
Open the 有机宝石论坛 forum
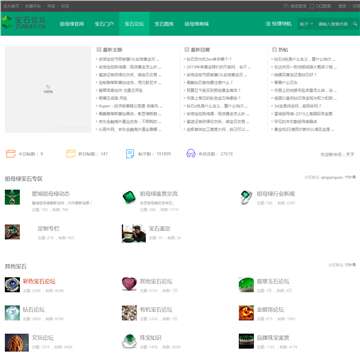pos(156,310)
